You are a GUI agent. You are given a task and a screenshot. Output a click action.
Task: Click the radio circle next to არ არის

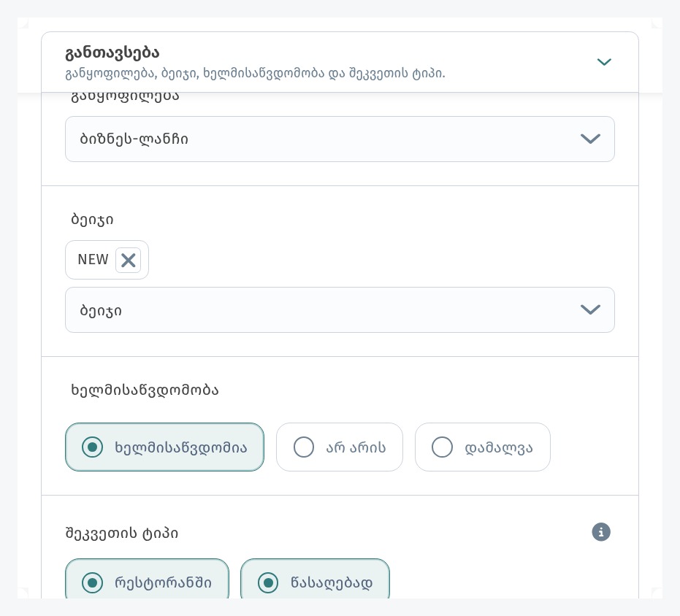coord(304,447)
